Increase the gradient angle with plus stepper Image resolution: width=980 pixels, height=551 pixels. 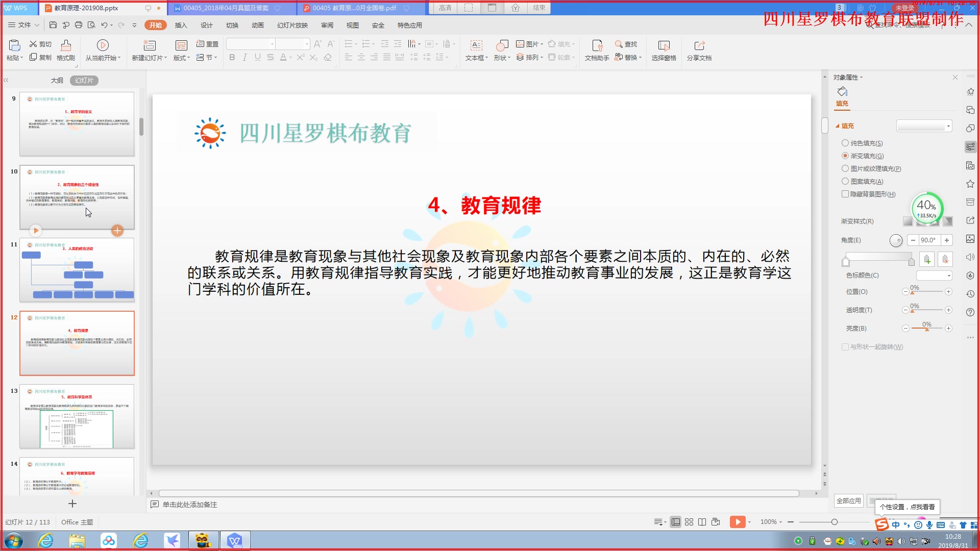(947, 240)
